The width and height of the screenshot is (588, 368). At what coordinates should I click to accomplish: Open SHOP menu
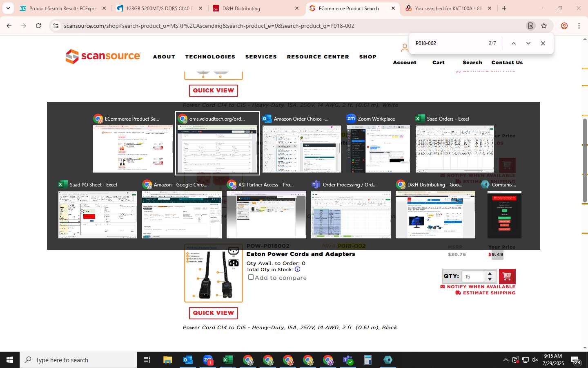(368, 57)
